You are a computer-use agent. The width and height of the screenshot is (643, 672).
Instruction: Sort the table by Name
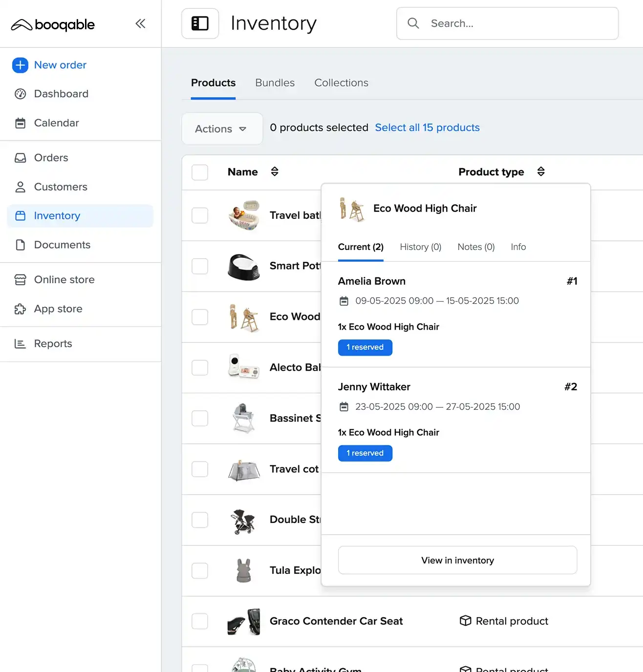[x=275, y=171]
